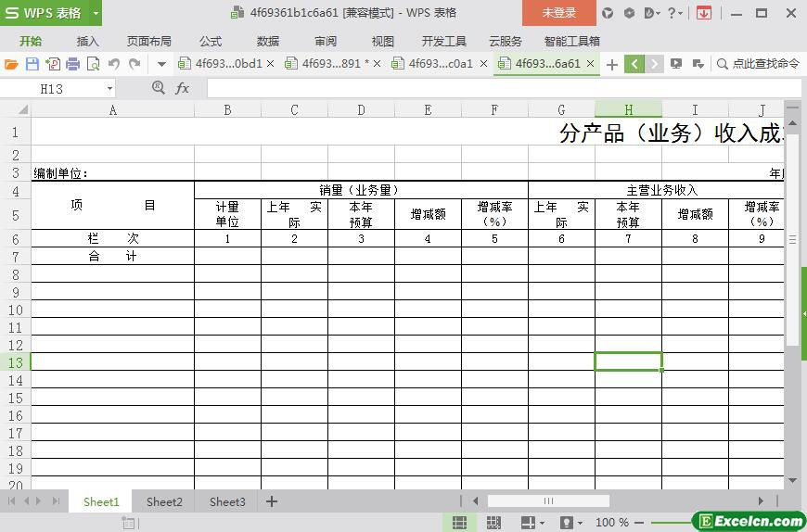Open the help question mark dropdown
Viewport: 807px width, 532px height.
tap(674, 13)
